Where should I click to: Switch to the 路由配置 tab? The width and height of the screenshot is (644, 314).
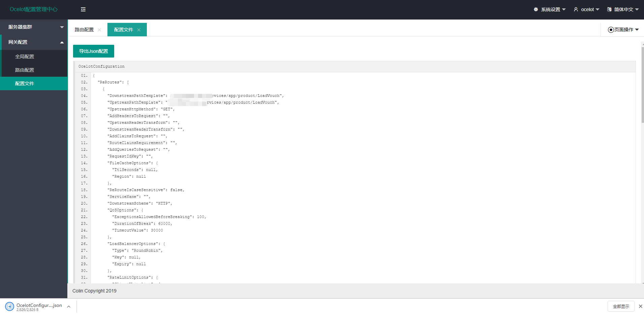coord(84,30)
